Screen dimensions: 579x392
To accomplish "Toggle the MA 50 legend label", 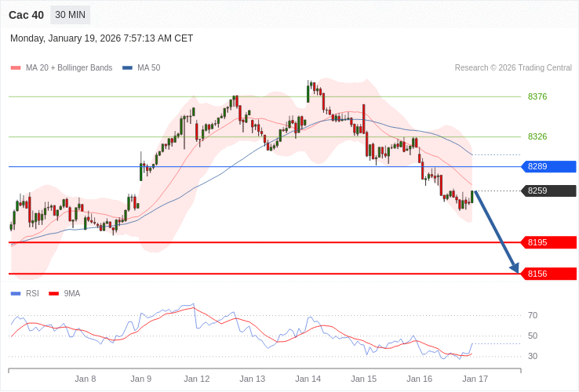I will [148, 68].
